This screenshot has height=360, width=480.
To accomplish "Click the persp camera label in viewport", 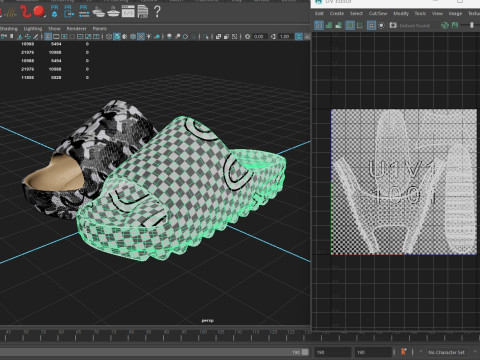I will [x=207, y=321].
